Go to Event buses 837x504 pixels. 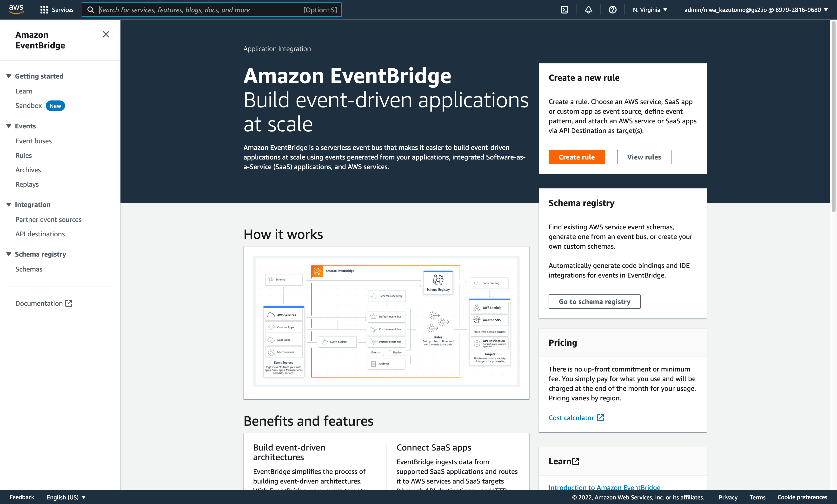34,141
